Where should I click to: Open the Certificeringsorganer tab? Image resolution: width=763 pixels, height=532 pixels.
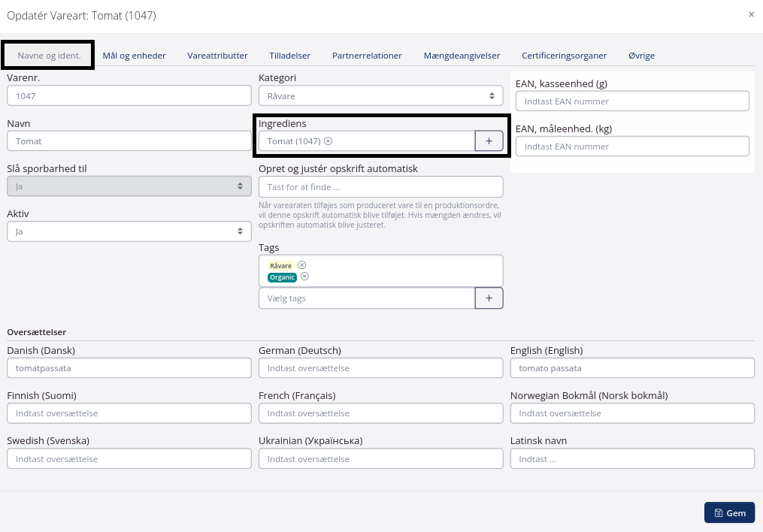point(564,56)
